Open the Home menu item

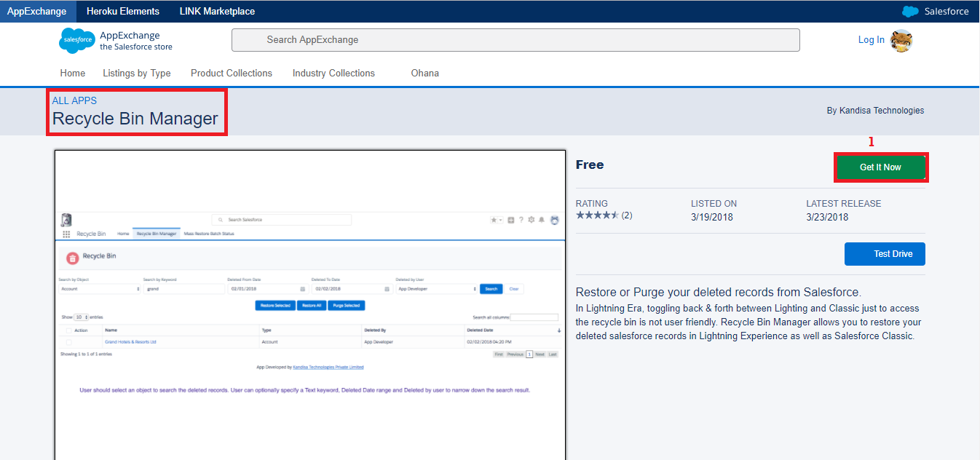point(73,74)
